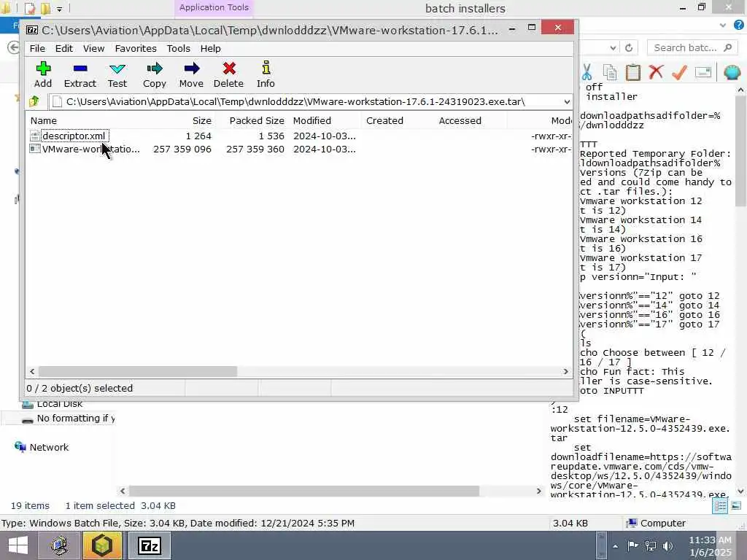Click the orange checkmark icon in explorer
Screen dimensions: 747x560
[679, 72]
